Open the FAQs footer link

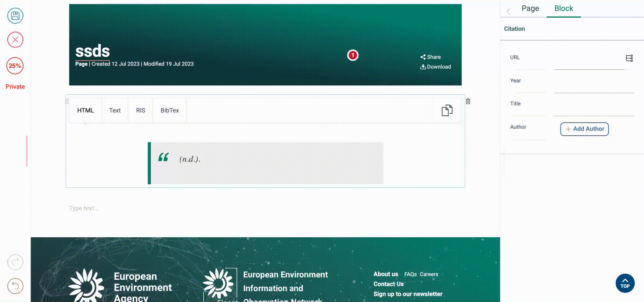411,274
